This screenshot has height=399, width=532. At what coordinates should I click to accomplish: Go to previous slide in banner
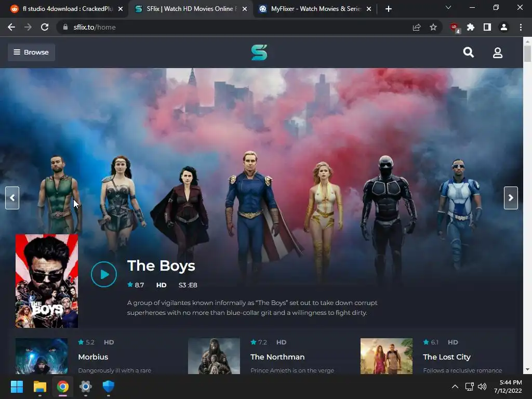click(12, 198)
